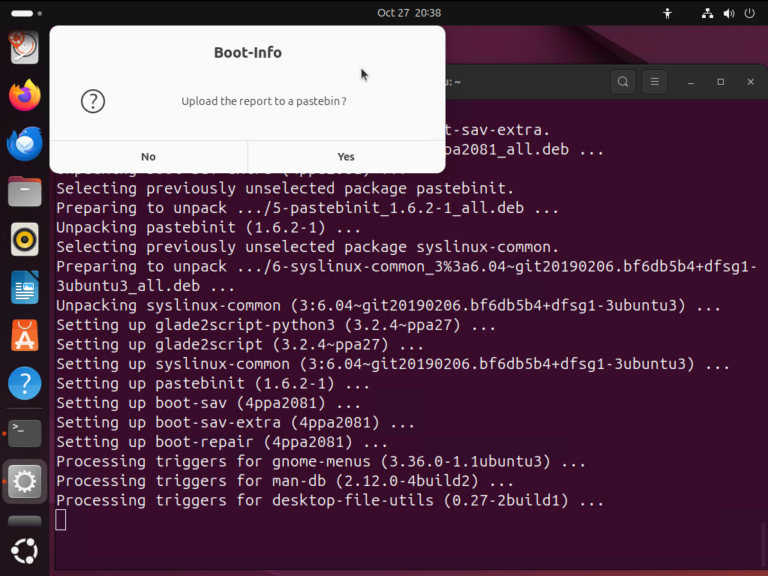Launch Firefox from the dock
Viewport: 768px width, 576px height.
(25, 96)
